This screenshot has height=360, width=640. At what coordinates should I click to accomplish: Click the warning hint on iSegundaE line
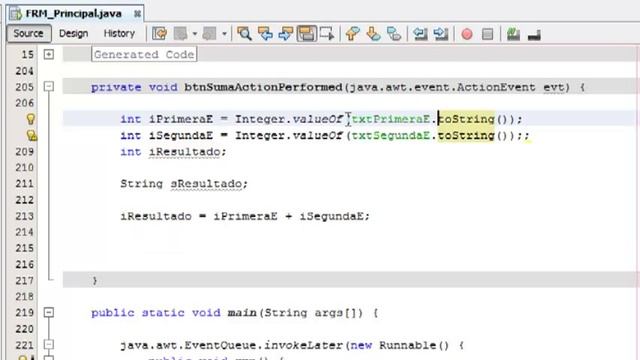(x=31, y=136)
